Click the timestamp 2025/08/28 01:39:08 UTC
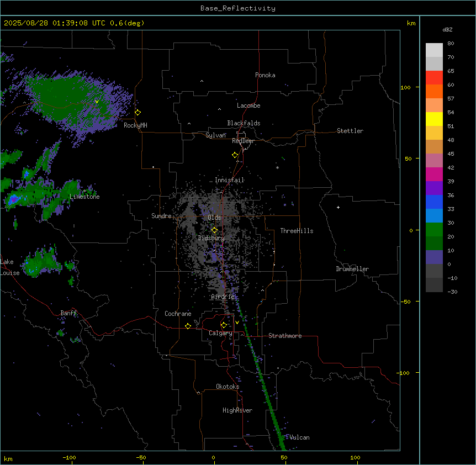Image resolution: width=476 pixels, height=465 pixels. click(54, 23)
